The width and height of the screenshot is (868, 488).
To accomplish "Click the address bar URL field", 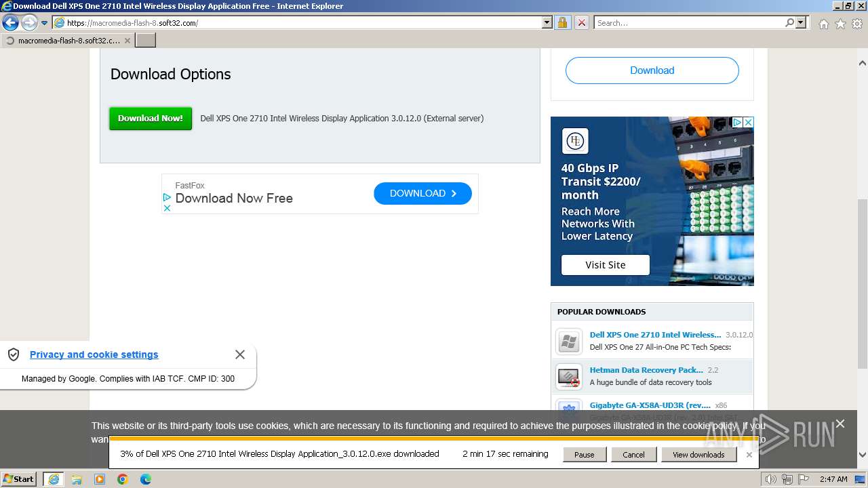I will coord(298,22).
